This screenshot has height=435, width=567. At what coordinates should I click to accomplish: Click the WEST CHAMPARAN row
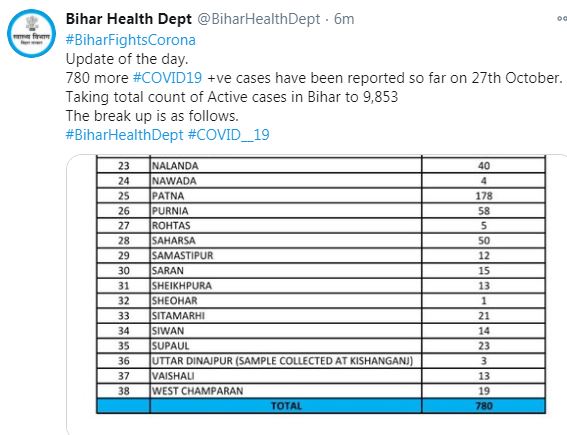tap(321, 391)
